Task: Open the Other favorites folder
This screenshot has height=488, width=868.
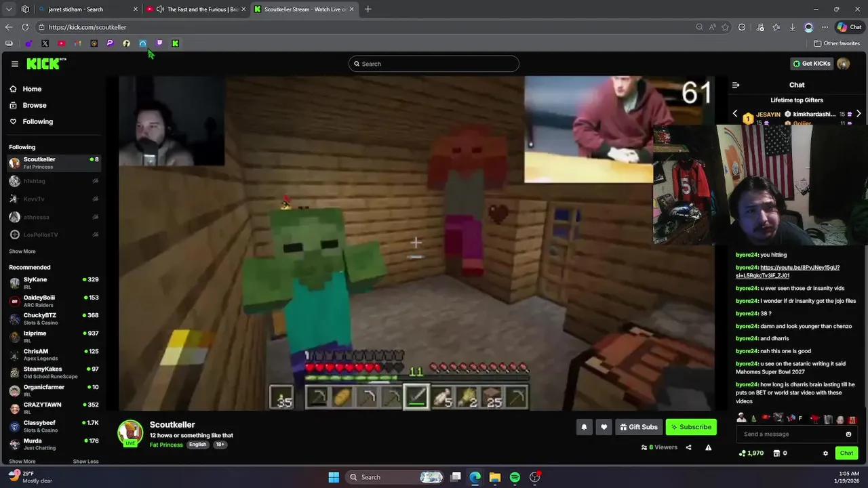Action: 837,43
